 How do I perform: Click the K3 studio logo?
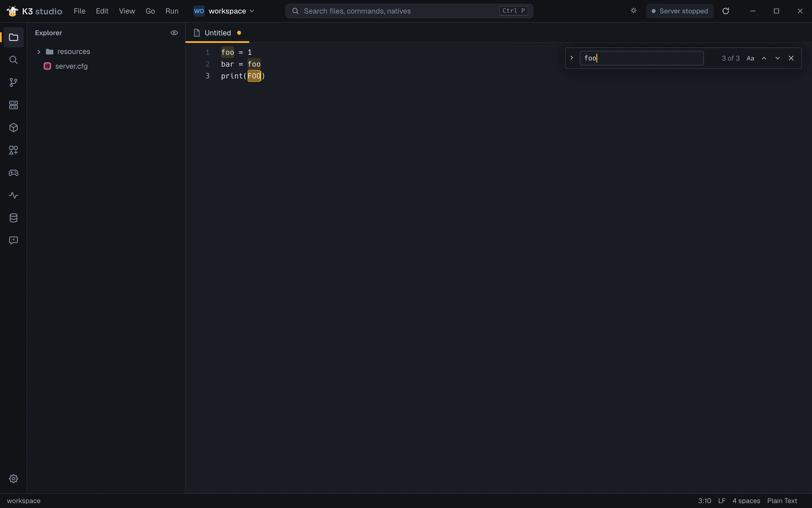pyautogui.click(x=34, y=11)
